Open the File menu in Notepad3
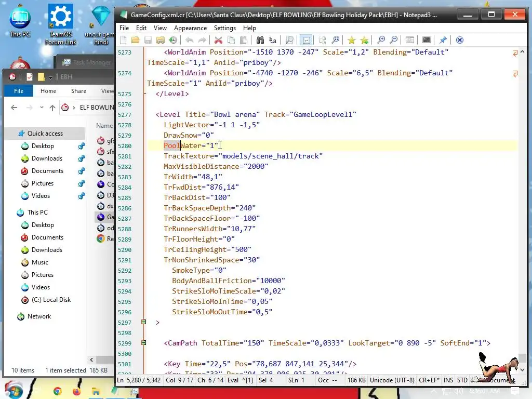The image size is (532, 399). pyautogui.click(x=124, y=28)
